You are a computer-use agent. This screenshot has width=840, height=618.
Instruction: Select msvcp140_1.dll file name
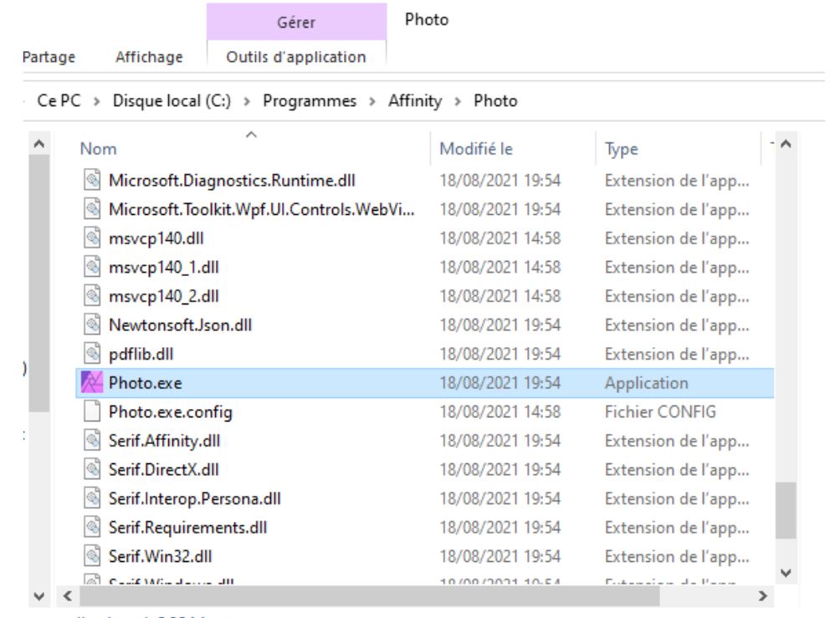point(163,268)
